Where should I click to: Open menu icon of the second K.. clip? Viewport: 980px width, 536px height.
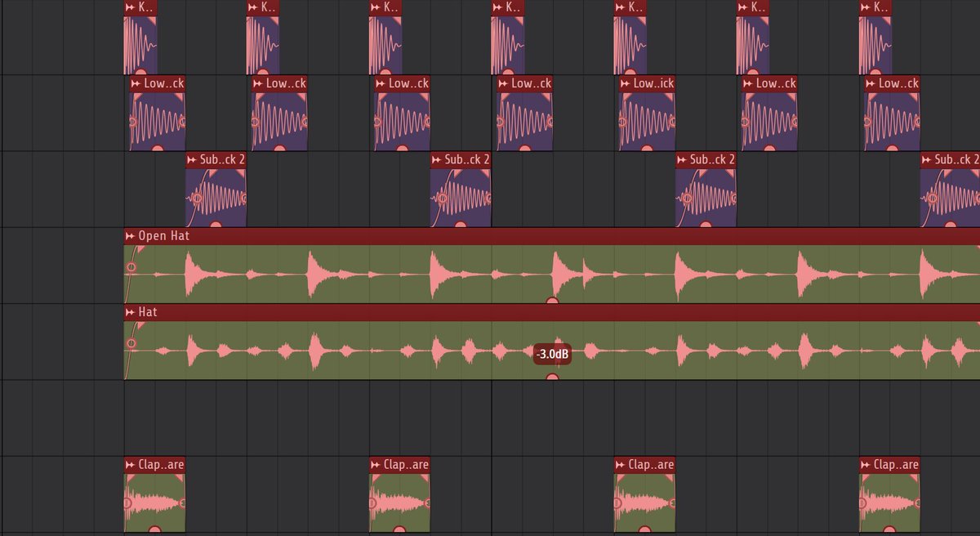click(x=253, y=7)
